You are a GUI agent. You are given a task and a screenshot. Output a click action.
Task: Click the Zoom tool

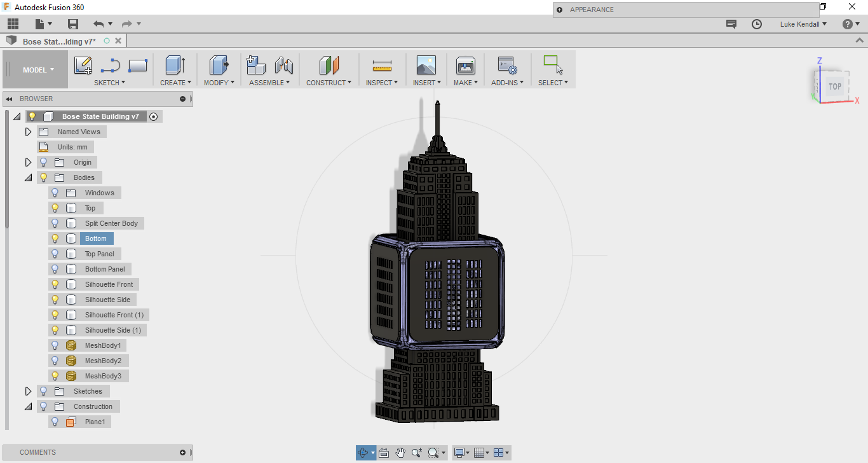[416, 453]
